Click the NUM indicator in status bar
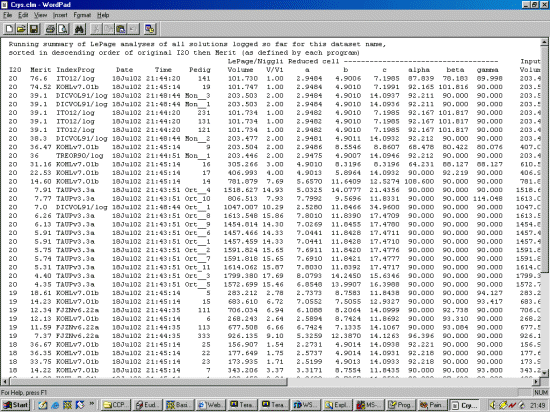Image resolution: width=550 pixels, height=412 pixels. coord(541,392)
